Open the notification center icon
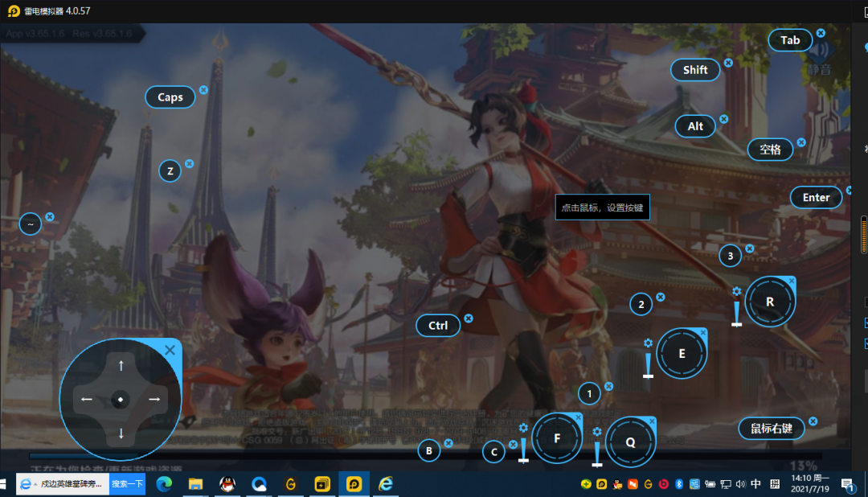Viewport: 868px width, 497px height. 848,486
